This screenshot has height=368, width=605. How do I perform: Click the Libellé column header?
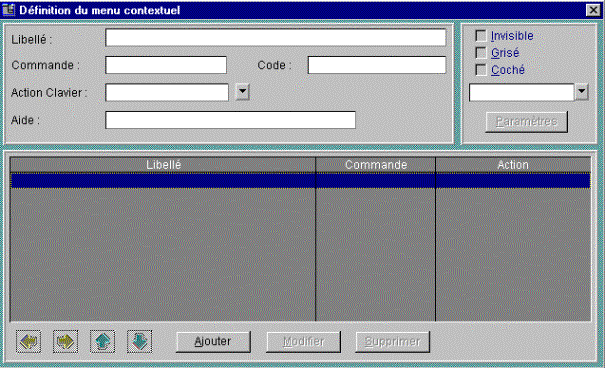click(x=163, y=165)
